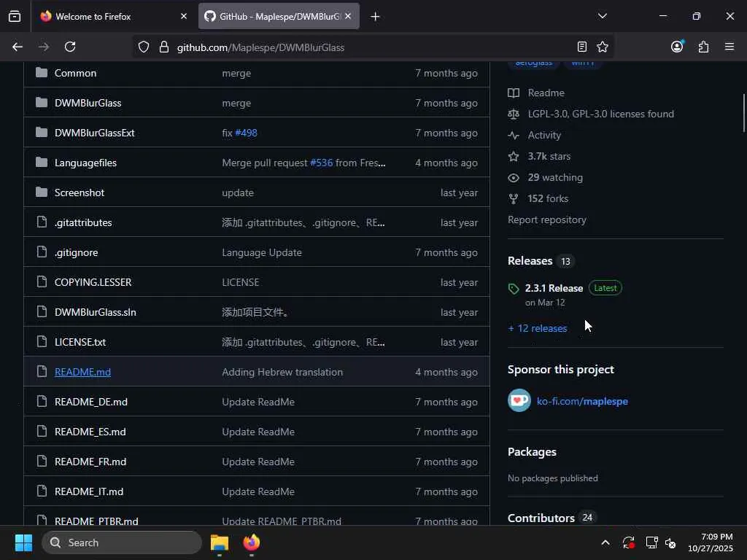Open the Firefox account icon

[677, 46]
